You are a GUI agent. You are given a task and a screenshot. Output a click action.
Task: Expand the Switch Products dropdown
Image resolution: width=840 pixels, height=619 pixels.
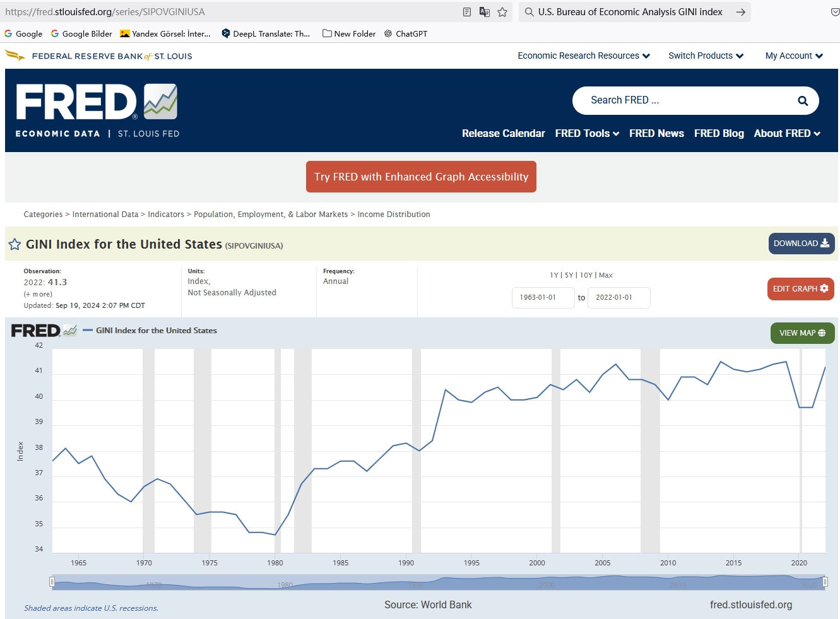(706, 56)
